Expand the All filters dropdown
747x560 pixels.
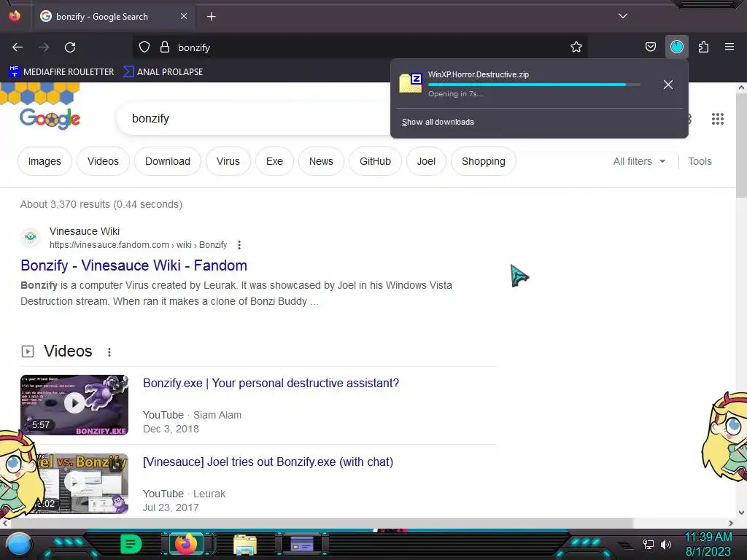point(639,161)
